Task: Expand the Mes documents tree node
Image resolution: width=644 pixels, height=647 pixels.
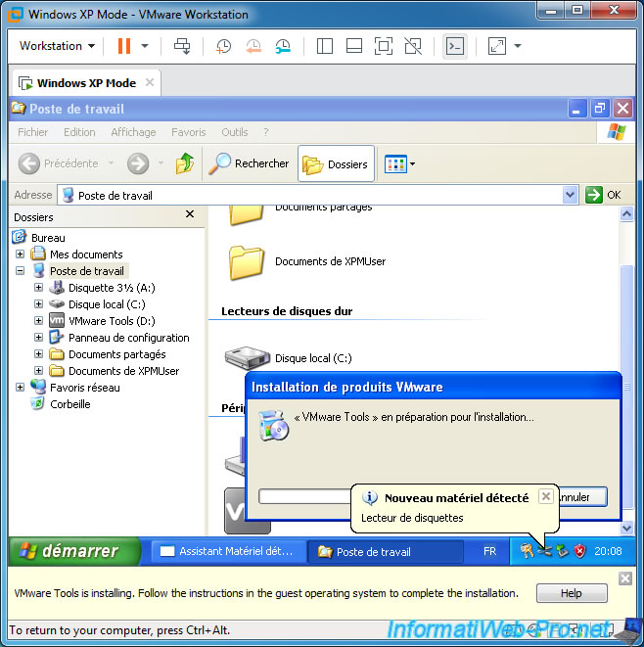Action: pos(20,254)
